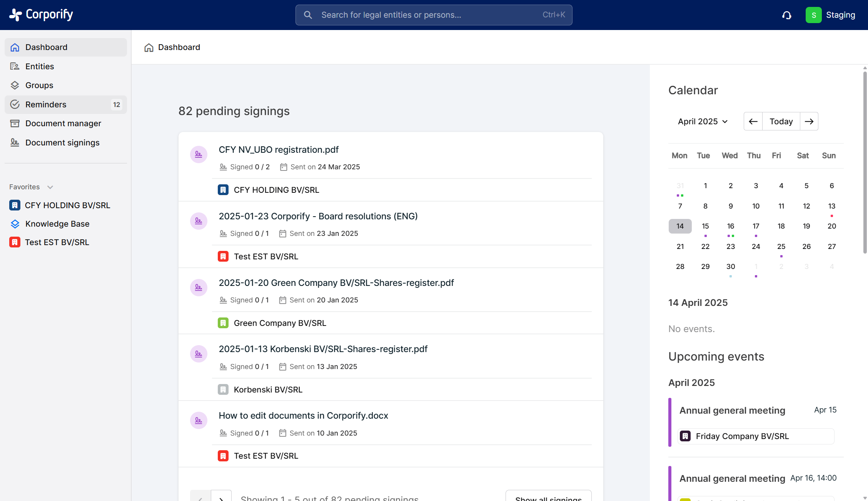
Task: Open Korbenski BV/SRL entity link
Action: click(x=268, y=389)
